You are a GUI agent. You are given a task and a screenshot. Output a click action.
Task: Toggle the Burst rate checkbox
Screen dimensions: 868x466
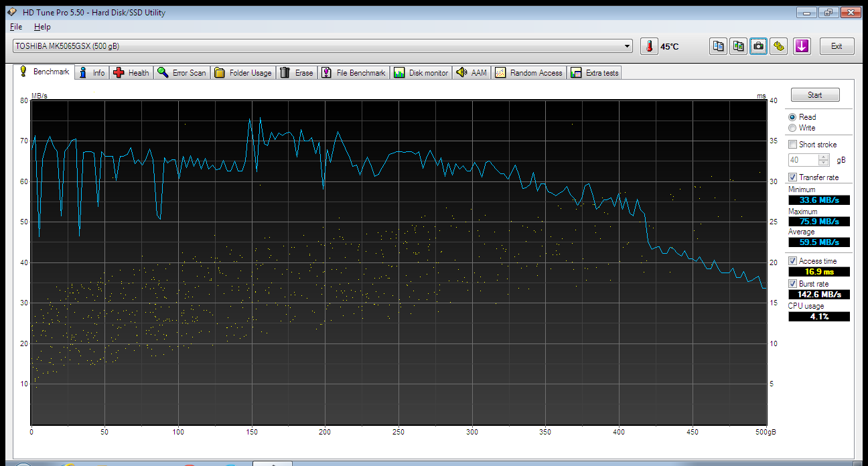793,284
